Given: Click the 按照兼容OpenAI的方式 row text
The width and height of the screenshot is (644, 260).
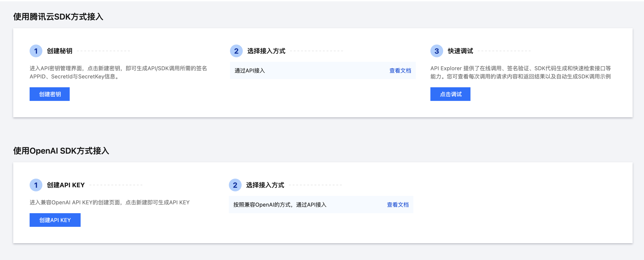Looking at the screenshot, I should coord(279,205).
